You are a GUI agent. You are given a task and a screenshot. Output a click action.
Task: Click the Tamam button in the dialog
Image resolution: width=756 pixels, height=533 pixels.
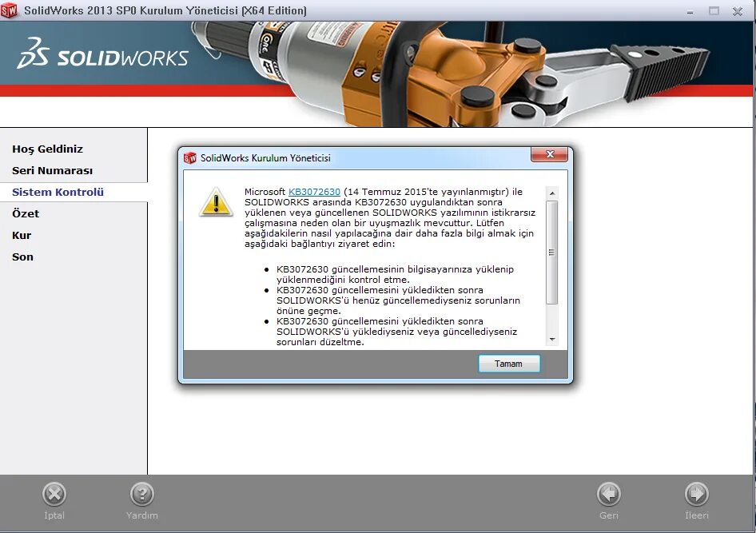(509, 364)
